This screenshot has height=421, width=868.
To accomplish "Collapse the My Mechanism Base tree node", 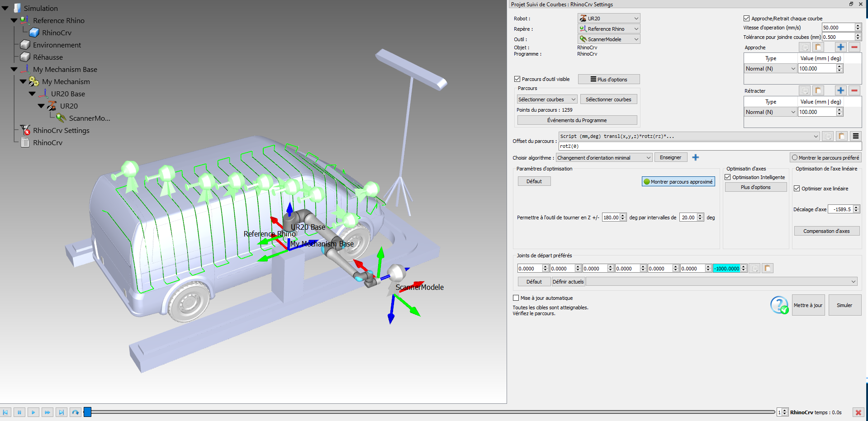I will click(14, 70).
